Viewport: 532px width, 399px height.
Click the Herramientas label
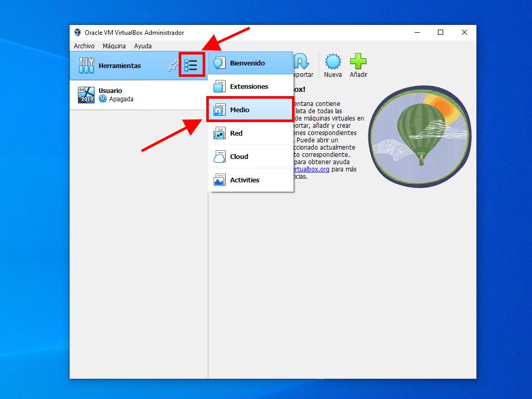point(120,66)
